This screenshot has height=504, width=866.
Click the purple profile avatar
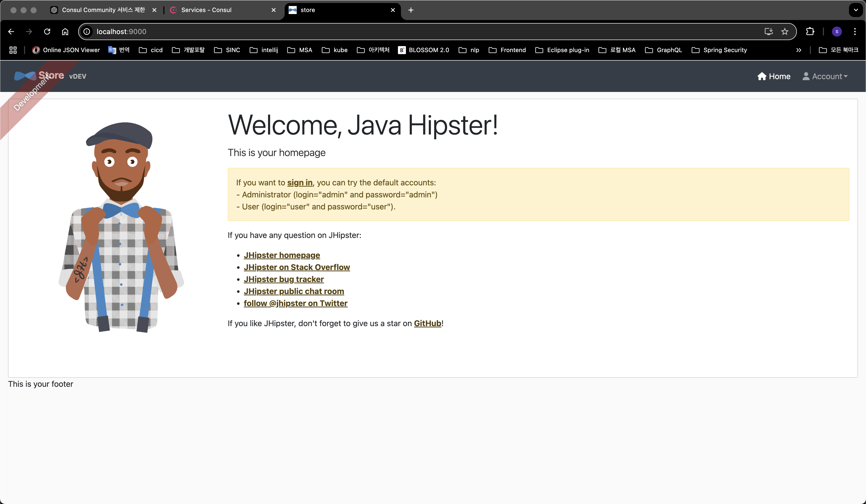[836, 32]
